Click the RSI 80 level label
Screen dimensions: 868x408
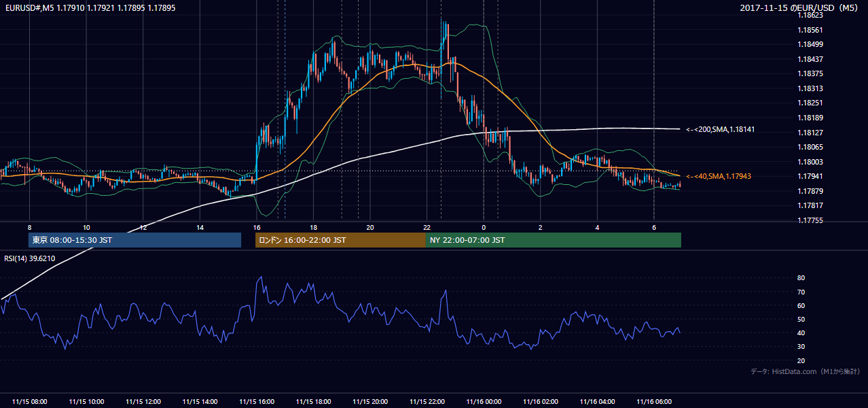801,278
